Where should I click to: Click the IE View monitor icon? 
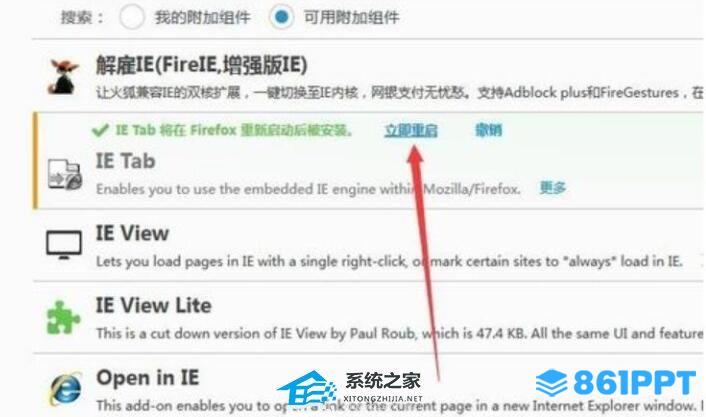64,245
